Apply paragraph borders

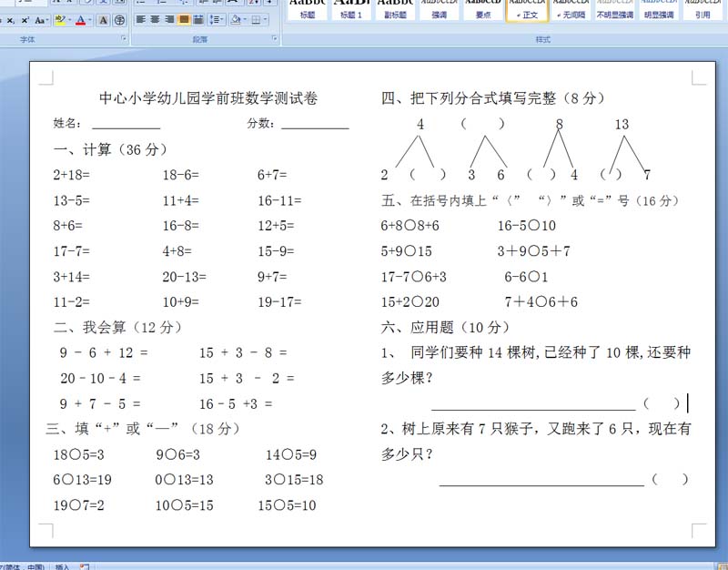pyautogui.click(x=256, y=20)
